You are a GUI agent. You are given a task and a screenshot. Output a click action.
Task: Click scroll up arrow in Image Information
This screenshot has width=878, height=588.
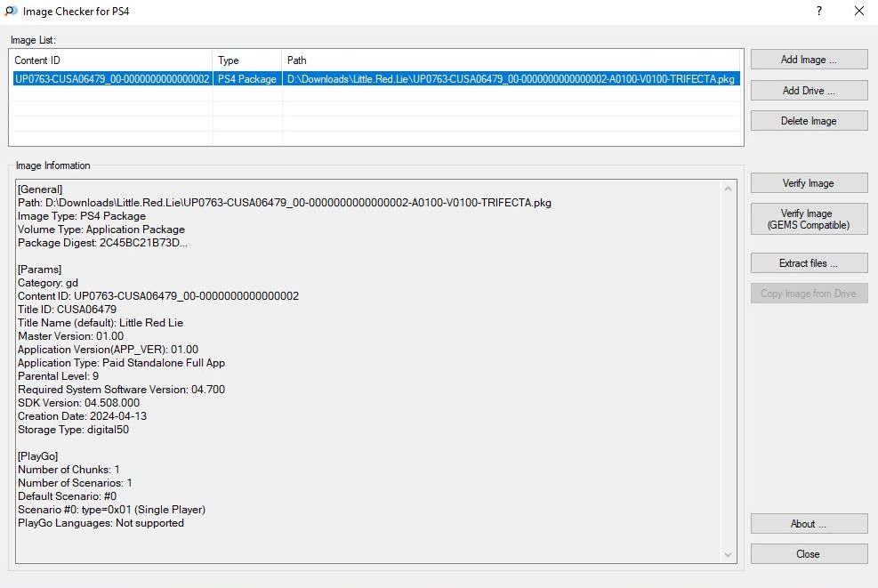pyautogui.click(x=728, y=189)
